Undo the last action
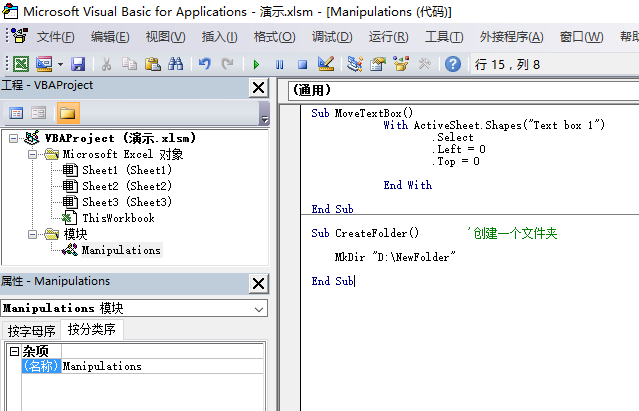Viewport: 639px width, 411px height. point(205,64)
